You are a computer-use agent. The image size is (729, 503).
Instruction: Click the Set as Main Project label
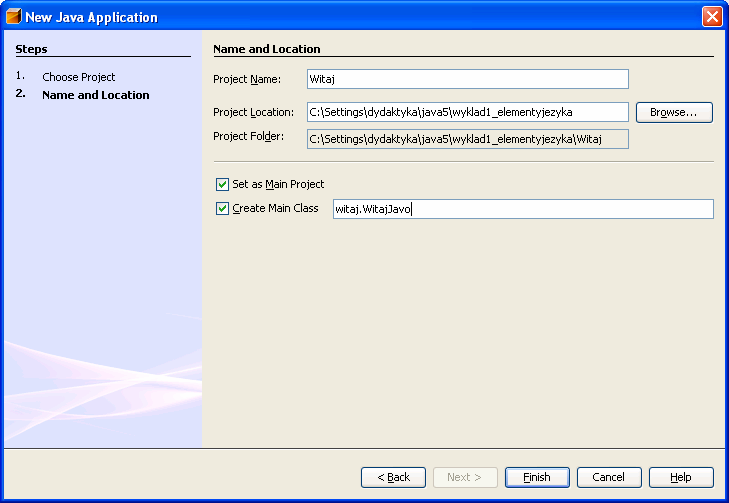[278, 185]
